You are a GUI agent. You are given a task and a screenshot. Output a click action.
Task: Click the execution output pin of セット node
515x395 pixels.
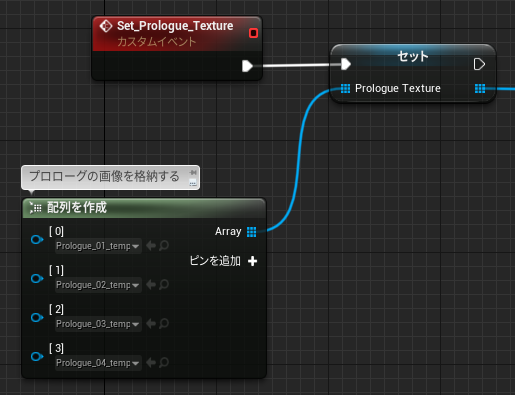pos(479,64)
